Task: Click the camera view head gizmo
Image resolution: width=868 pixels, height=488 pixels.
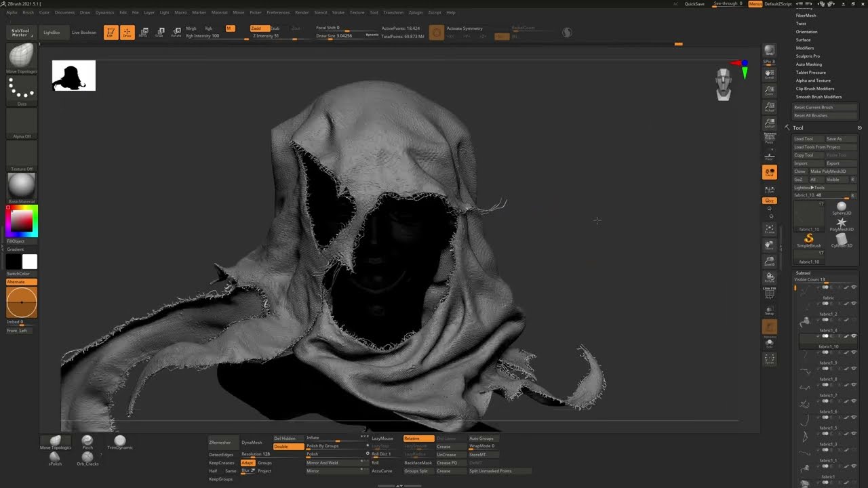Action: tap(724, 84)
